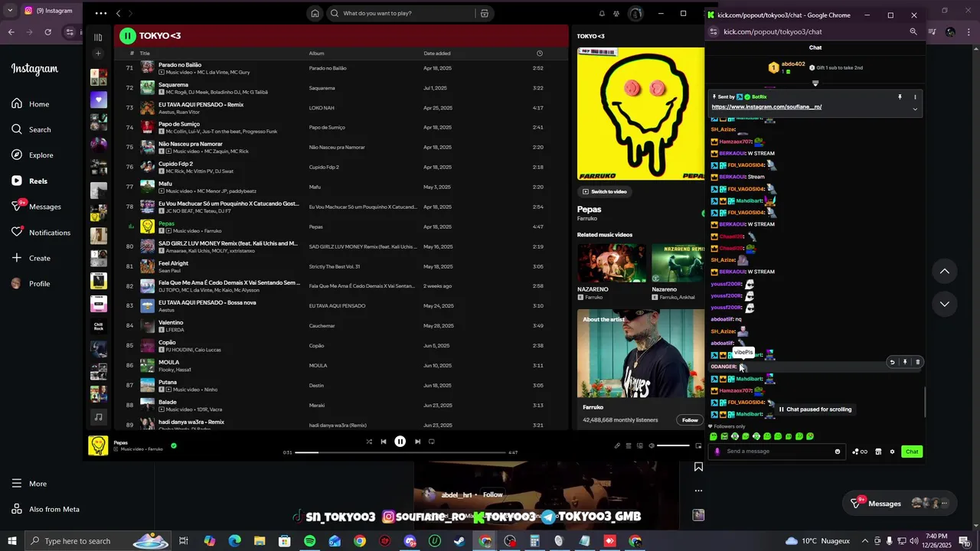The height and width of the screenshot is (551, 980).
Task: Pause playback in the Spotify player bar
Action: tap(400, 442)
